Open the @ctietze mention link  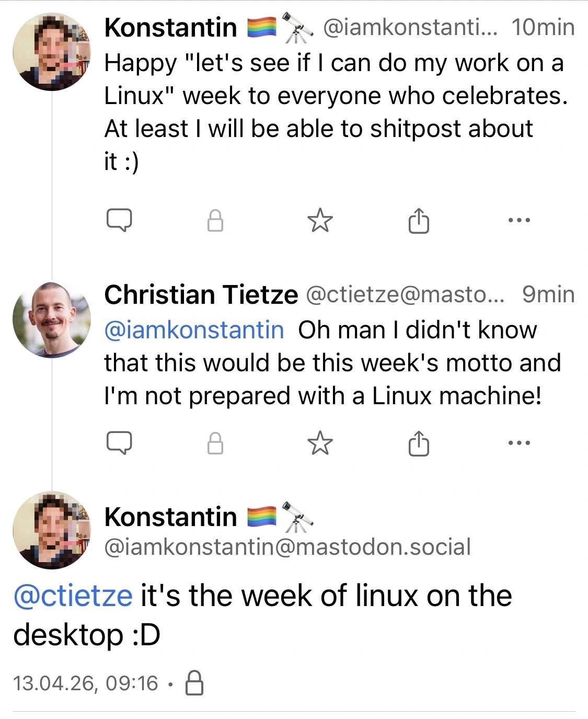73,596
